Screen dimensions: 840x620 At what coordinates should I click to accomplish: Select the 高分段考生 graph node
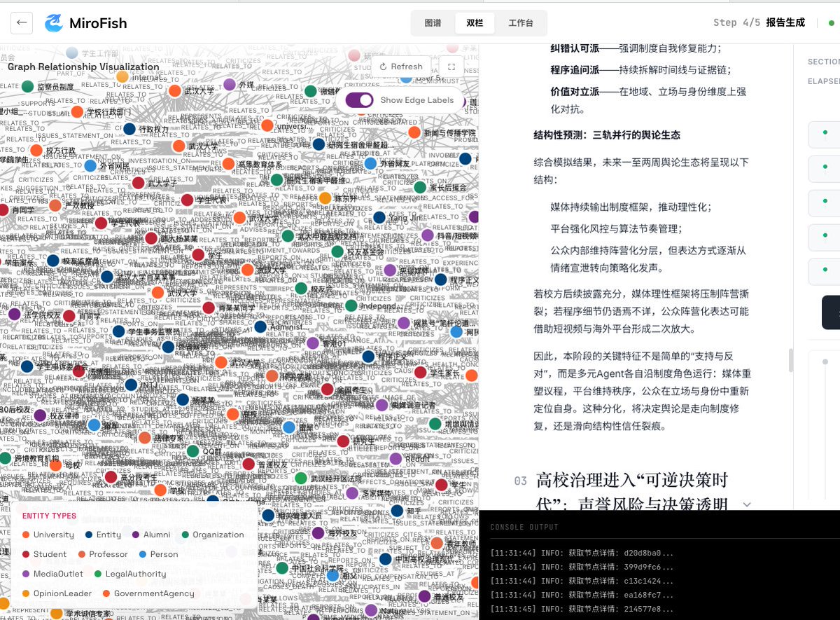(x=111, y=477)
